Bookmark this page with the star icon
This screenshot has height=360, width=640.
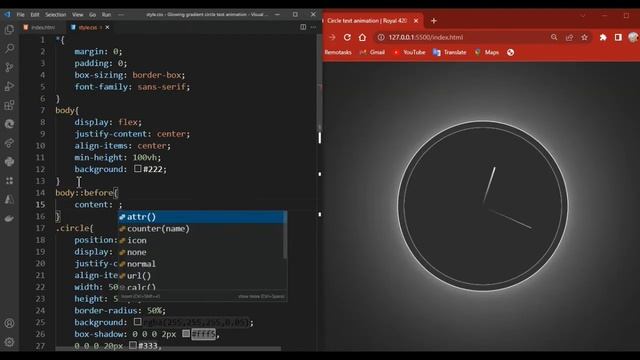[x=584, y=37]
